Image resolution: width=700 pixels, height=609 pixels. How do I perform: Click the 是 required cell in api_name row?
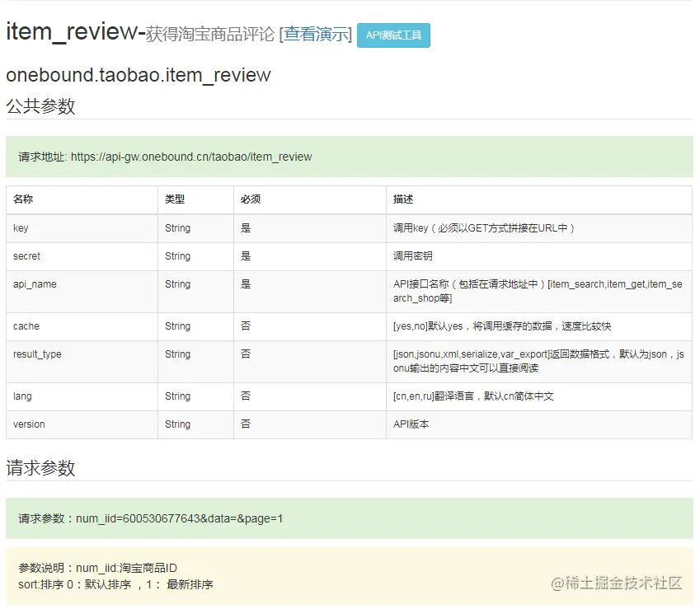coord(310,292)
